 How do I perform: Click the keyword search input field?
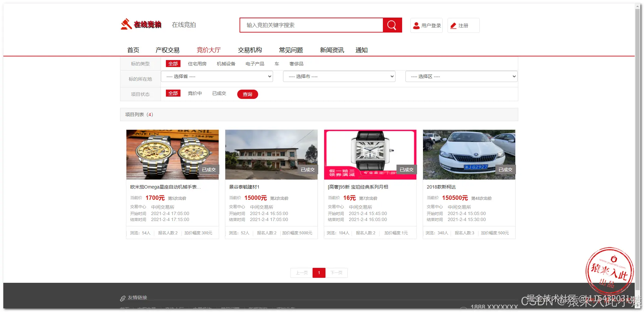click(311, 25)
